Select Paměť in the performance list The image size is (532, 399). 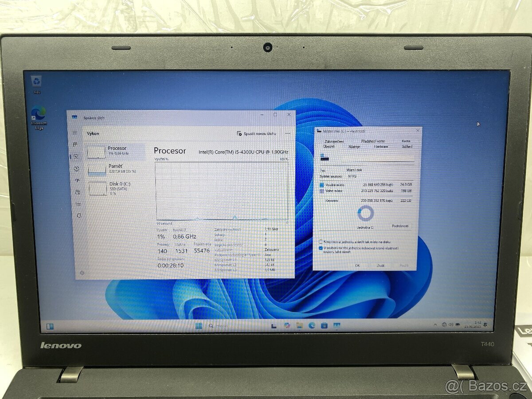(113, 168)
